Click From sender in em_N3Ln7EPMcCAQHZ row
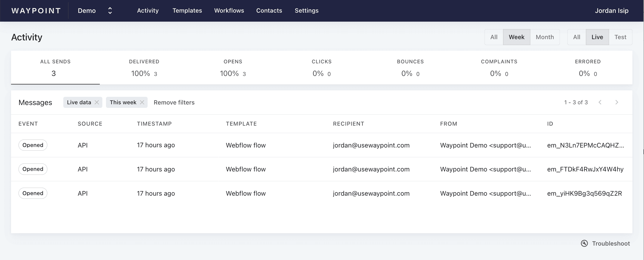The width and height of the screenshot is (644, 260). (485, 145)
